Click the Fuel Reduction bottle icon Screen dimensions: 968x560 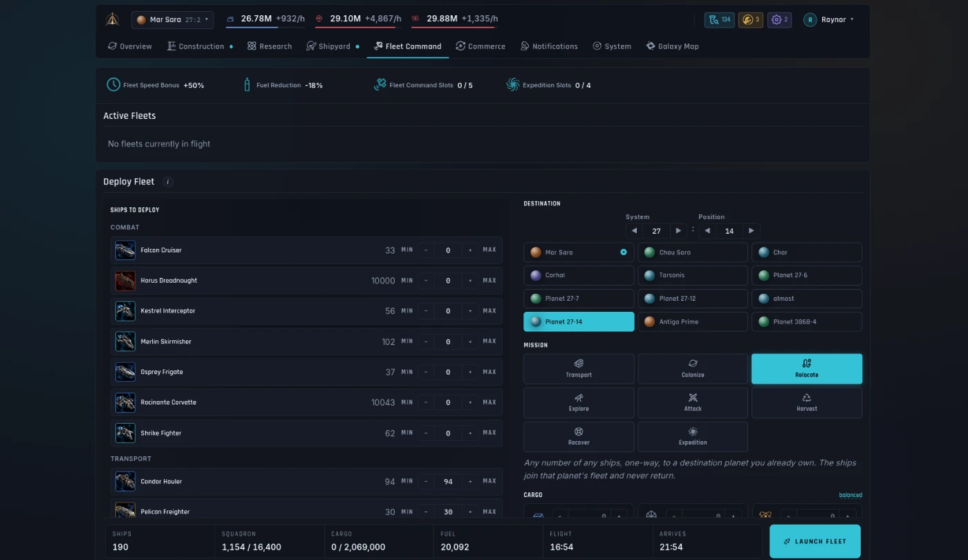[247, 85]
